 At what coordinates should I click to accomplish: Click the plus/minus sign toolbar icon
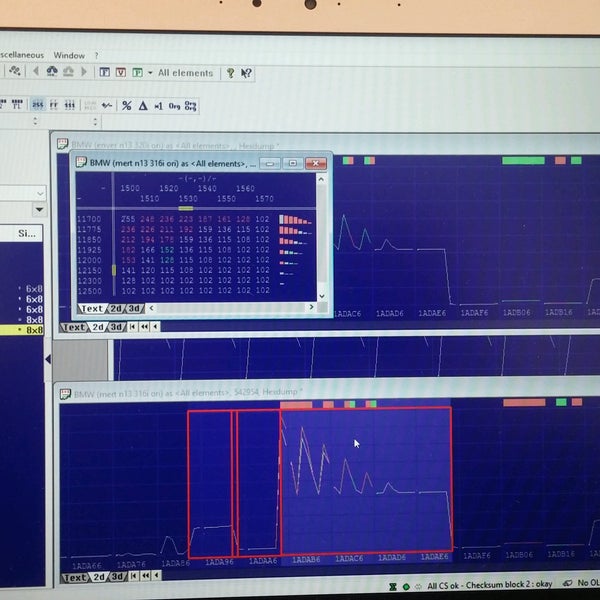tap(107, 105)
